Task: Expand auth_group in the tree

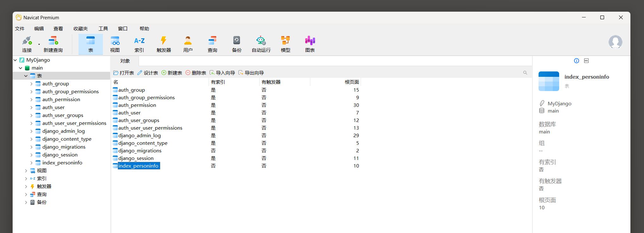Action: (31, 84)
